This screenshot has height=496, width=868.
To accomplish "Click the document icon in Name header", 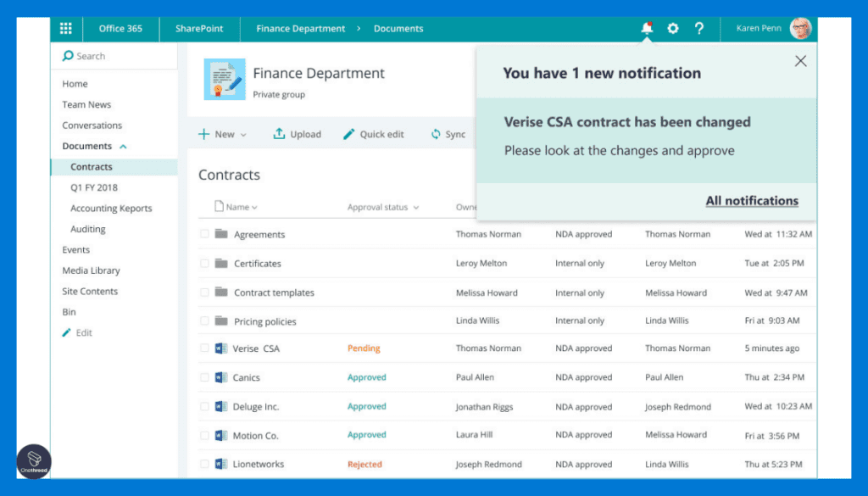I will point(220,207).
